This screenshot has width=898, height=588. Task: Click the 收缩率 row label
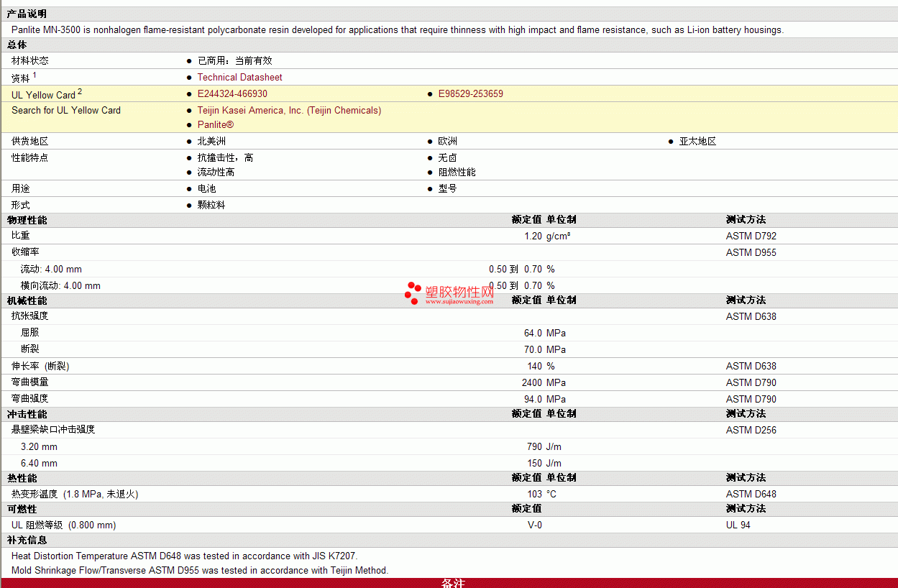tap(25, 252)
